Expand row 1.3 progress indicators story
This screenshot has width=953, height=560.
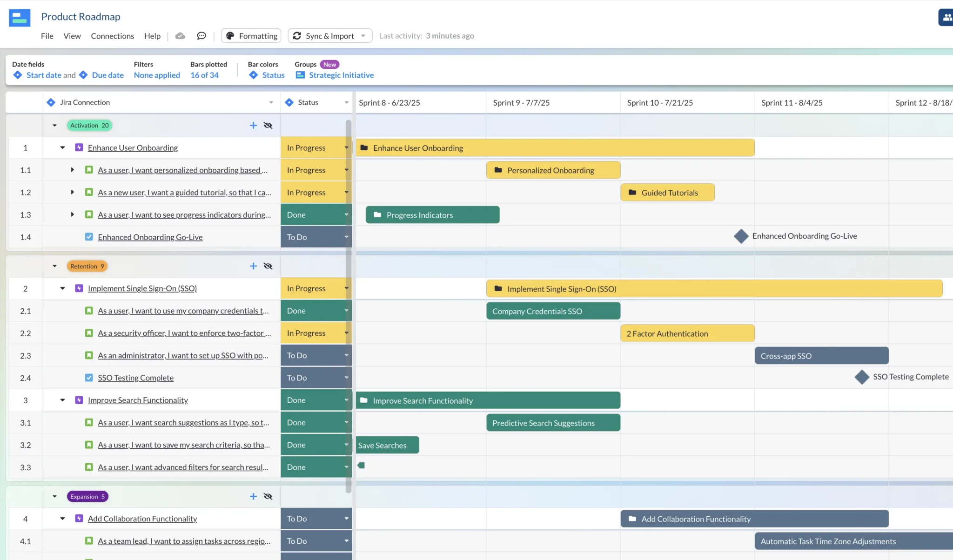72,214
